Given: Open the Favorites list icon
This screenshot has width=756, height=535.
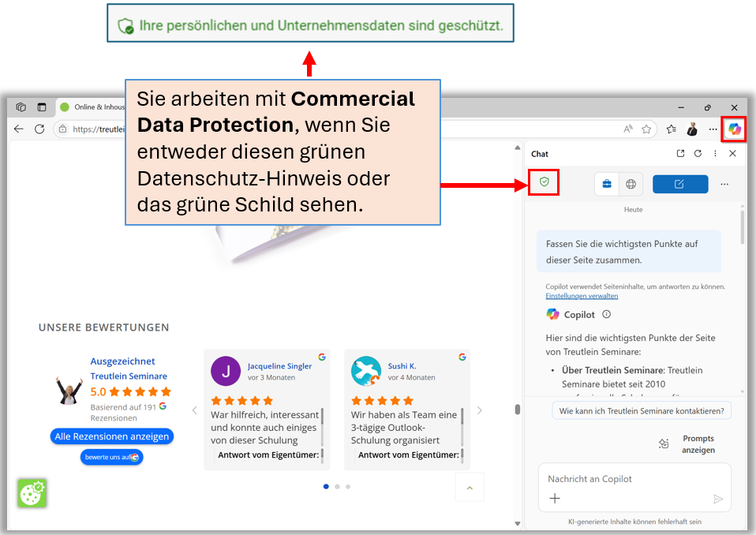Looking at the screenshot, I should tap(671, 129).
